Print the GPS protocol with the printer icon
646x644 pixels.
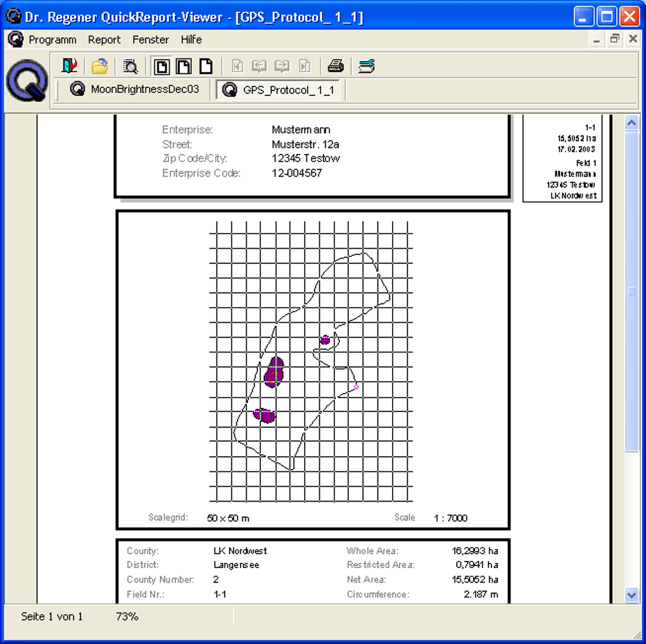[336, 65]
